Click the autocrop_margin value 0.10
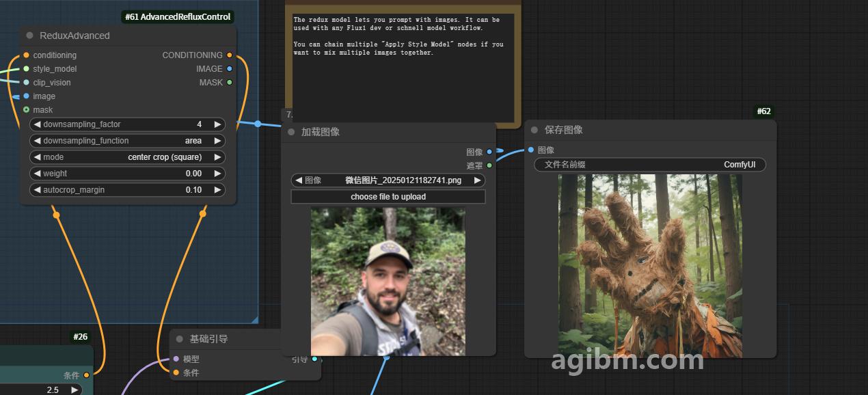This screenshot has width=868, height=395. [193, 190]
